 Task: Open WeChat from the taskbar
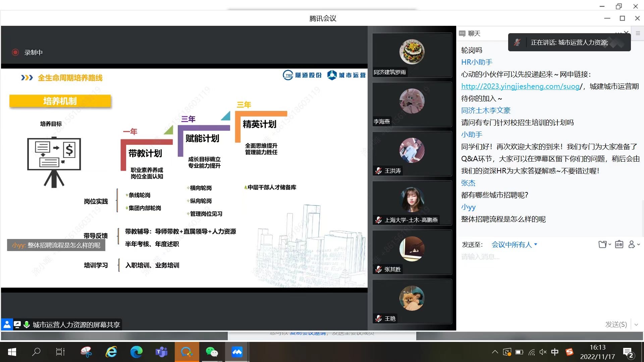[212, 352]
